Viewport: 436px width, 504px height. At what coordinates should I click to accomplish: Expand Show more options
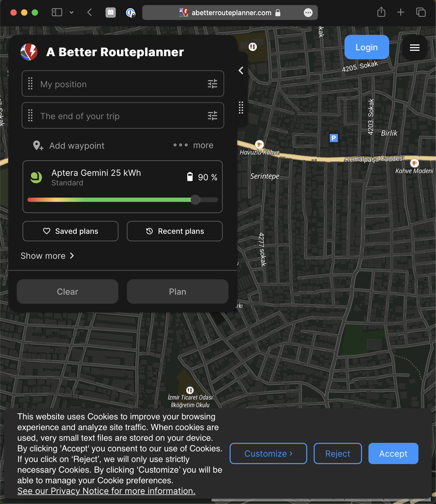pyautogui.click(x=47, y=256)
